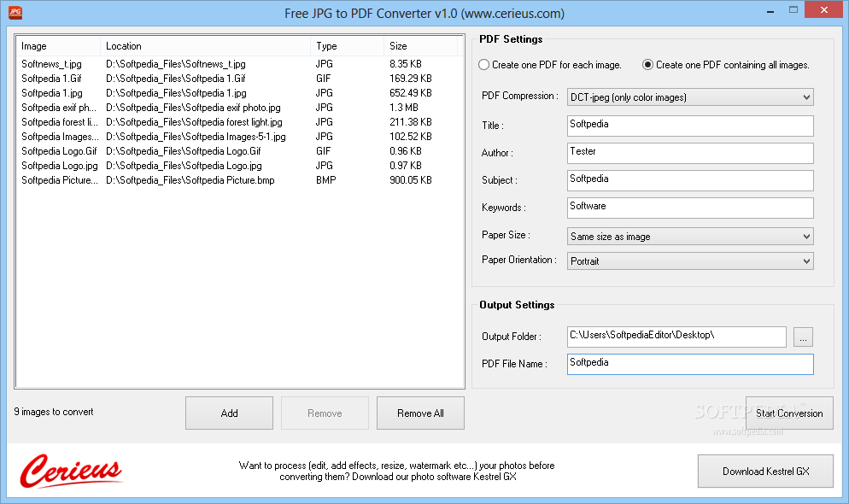Open the Paper Size dropdown
Screen dimensions: 849x504
click(690, 237)
